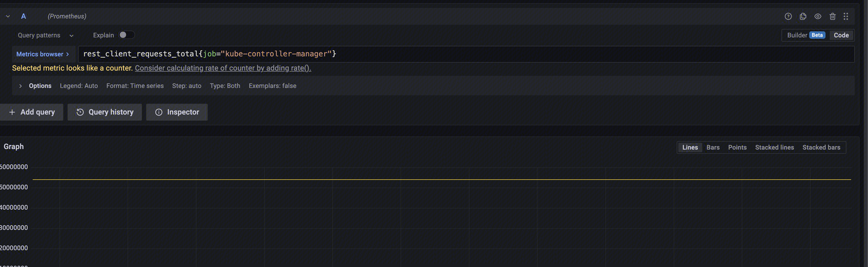Click the info icon on Inspector

(x=159, y=112)
